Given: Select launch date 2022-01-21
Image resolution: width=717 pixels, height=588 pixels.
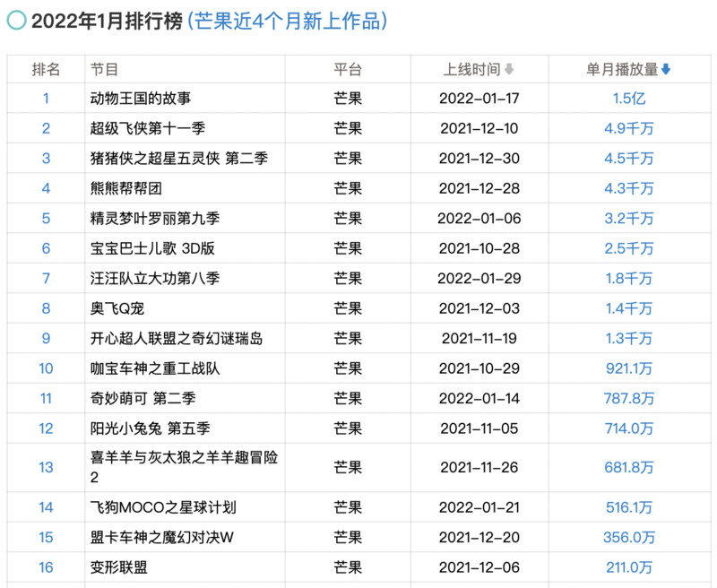Looking at the screenshot, I should pyautogui.click(x=479, y=507).
